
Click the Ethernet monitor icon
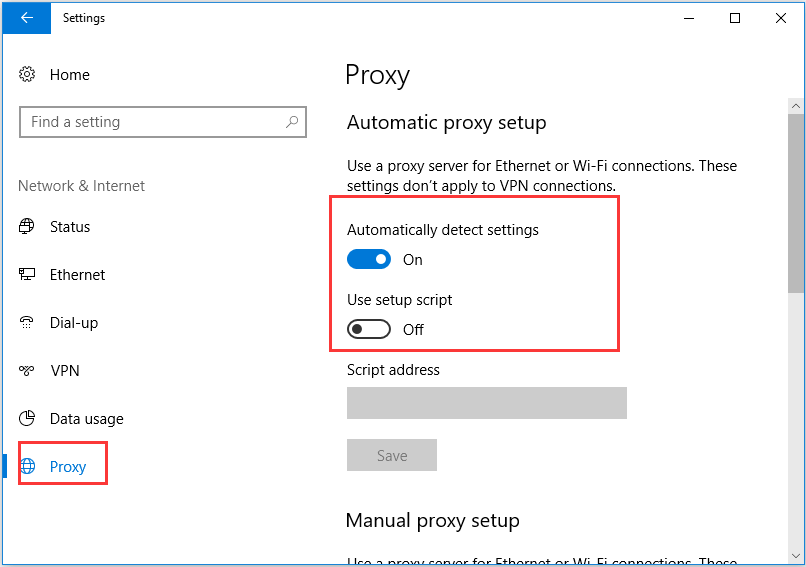[x=27, y=274]
